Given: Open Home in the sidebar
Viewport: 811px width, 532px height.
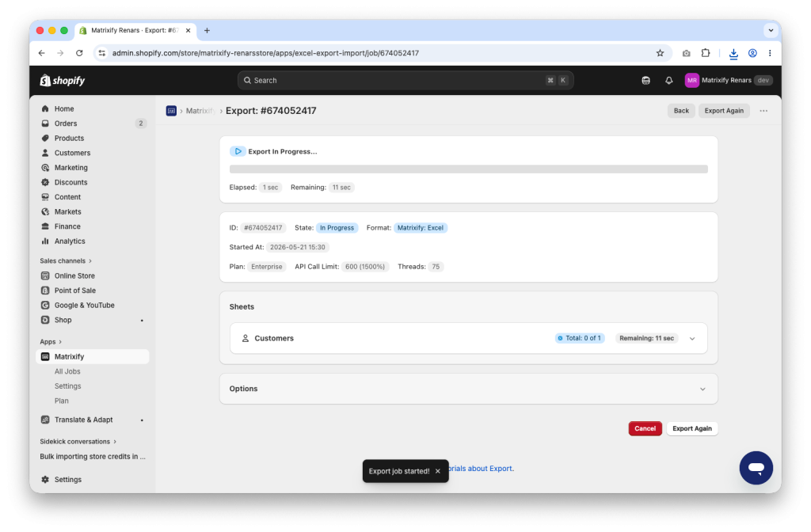Looking at the screenshot, I should tap(64, 108).
